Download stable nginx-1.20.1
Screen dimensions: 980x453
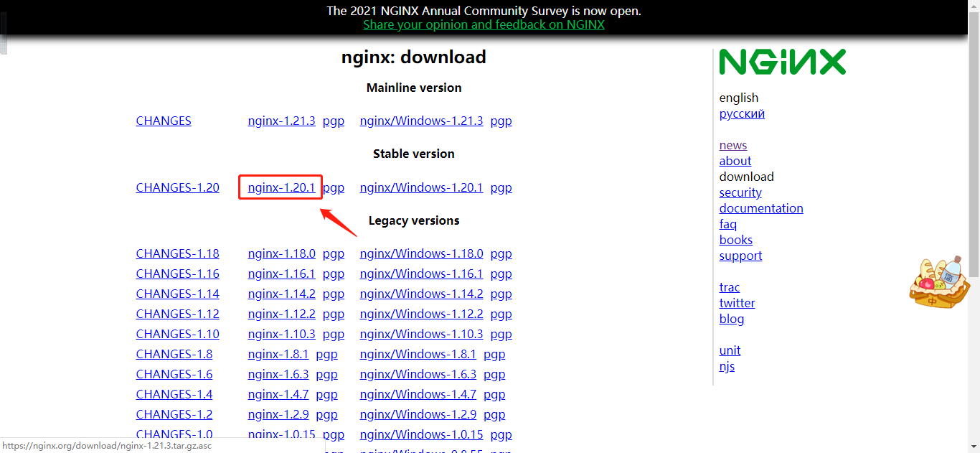281,187
